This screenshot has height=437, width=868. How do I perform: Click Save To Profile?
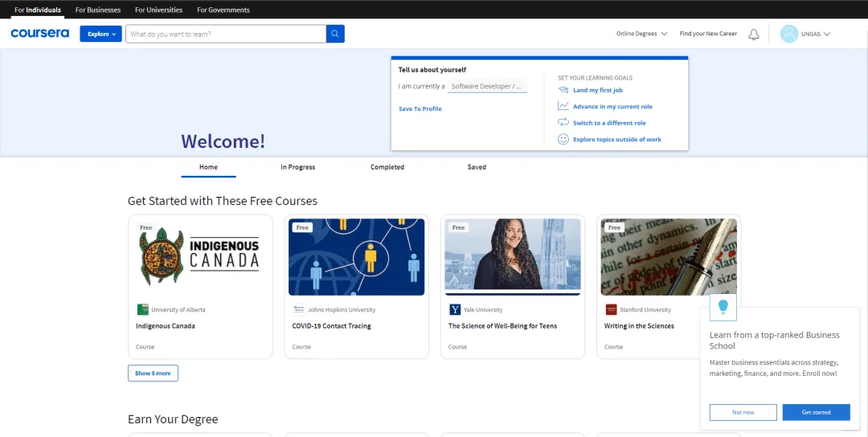pyautogui.click(x=420, y=109)
